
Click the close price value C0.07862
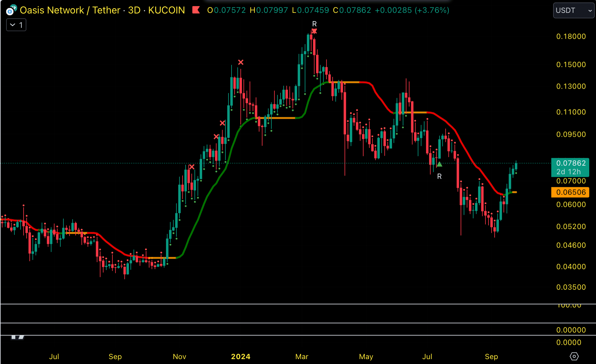pyautogui.click(x=352, y=10)
